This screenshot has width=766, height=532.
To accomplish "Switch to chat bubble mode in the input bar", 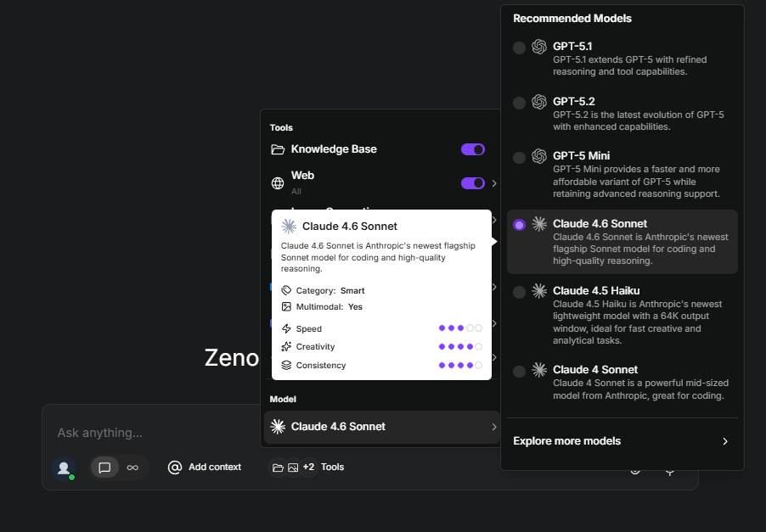I will pos(104,468).
